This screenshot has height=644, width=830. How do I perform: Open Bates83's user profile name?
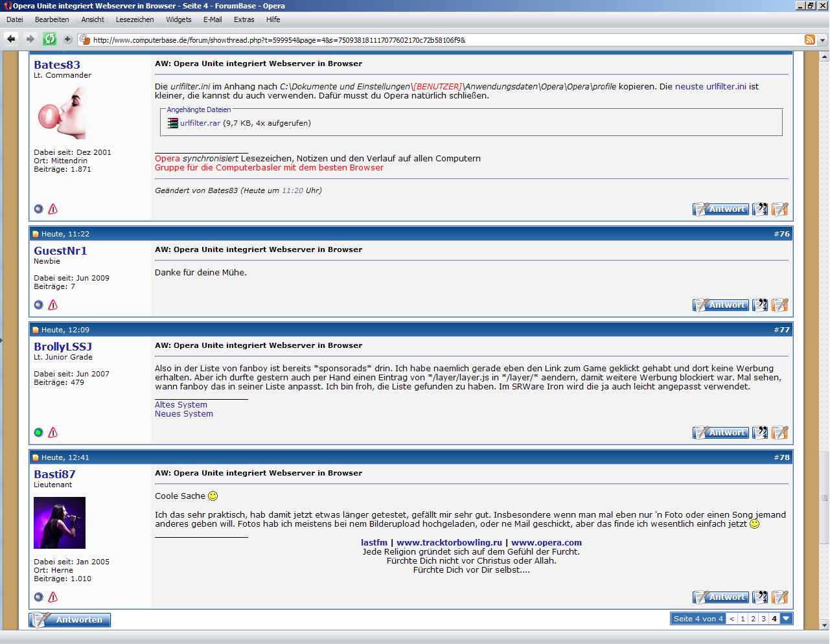tap(57, 65)
